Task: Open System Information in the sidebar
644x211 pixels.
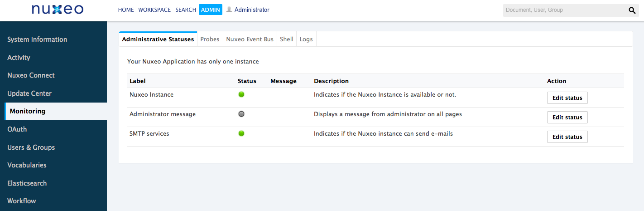Action: pyautogui.click(x=37, y=39)
